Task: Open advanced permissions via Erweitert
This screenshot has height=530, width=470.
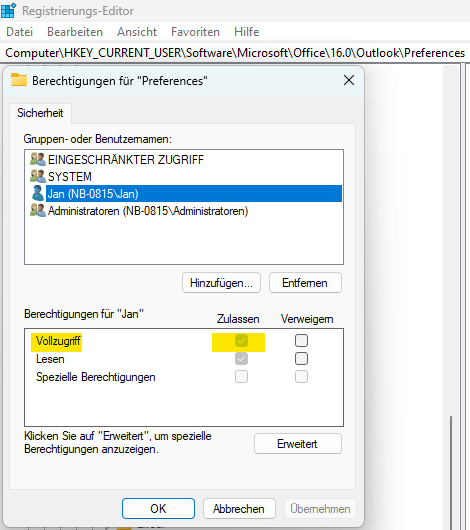Action: [x=298, y=443]
